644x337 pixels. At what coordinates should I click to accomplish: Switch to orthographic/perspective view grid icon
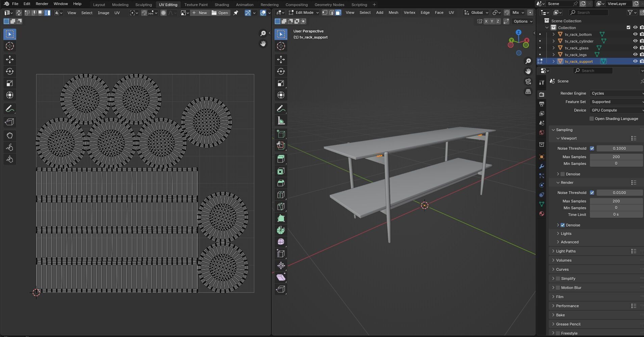coord(528,92)
